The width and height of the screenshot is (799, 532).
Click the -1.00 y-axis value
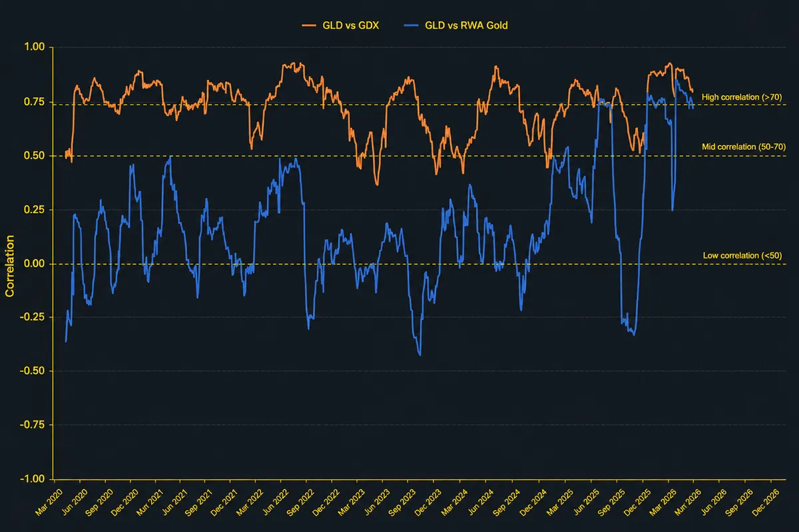[33, 479]
